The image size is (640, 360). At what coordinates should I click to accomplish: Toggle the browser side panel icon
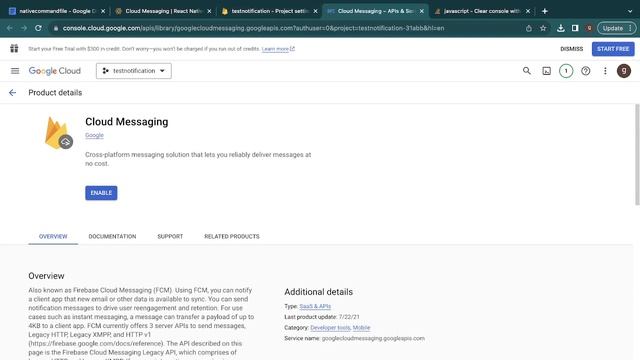(575, 28)
